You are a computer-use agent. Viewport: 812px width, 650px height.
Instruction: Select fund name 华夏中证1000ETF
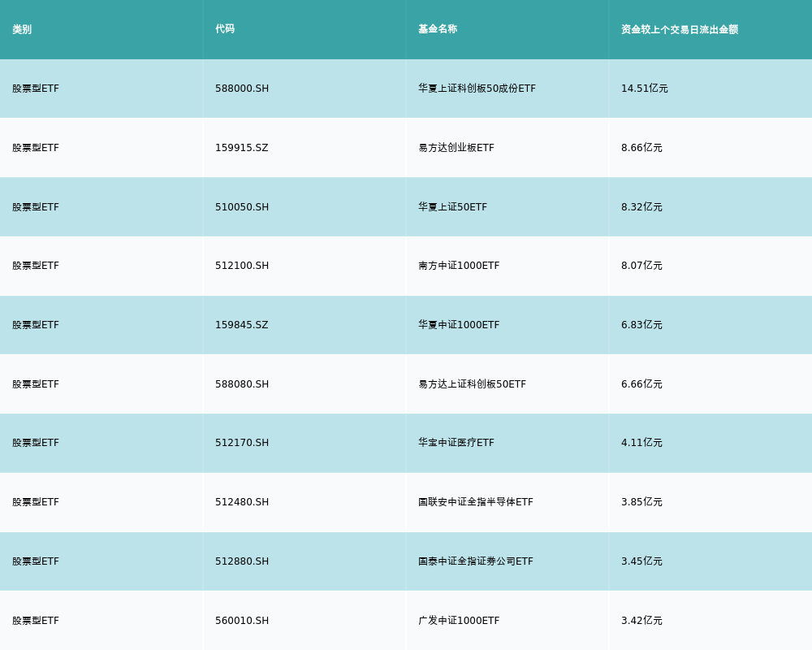tap(459, 325)
